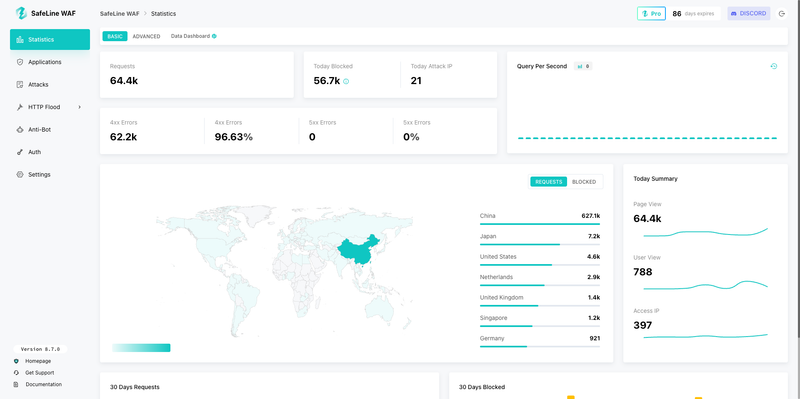Switch to the ADVANCED tab

(146, 36)
